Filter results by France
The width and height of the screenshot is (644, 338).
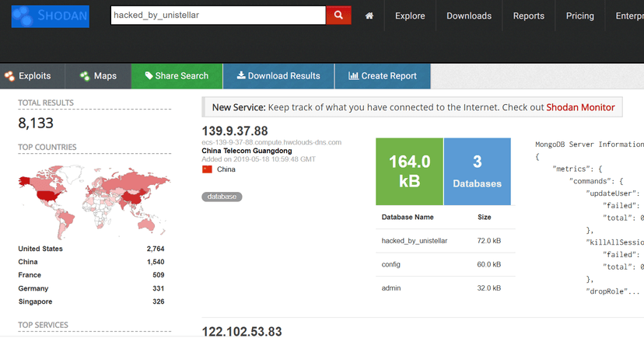30,275
